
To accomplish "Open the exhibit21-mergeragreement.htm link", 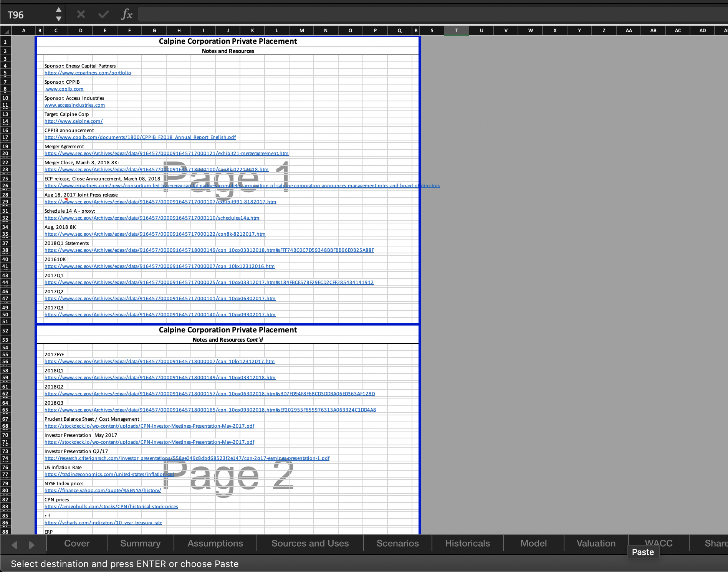I will pyautogui.click(x=166, y=154).
